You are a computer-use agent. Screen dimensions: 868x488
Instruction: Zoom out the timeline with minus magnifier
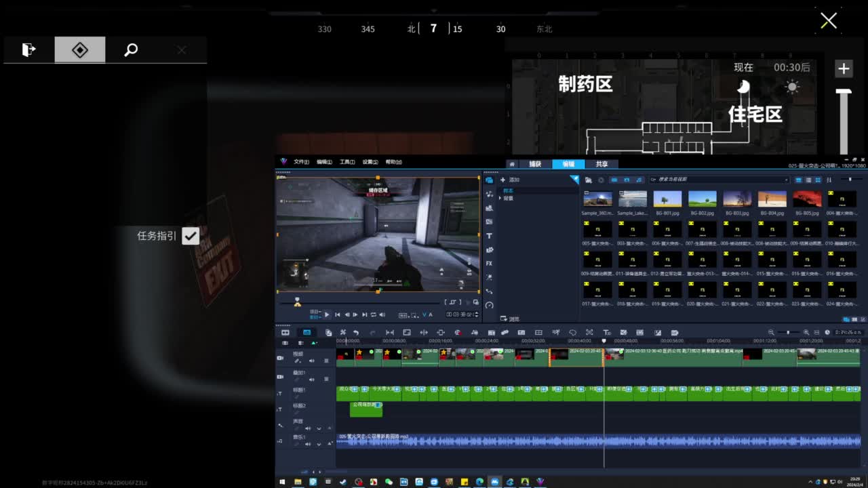(x=771, y=333)
